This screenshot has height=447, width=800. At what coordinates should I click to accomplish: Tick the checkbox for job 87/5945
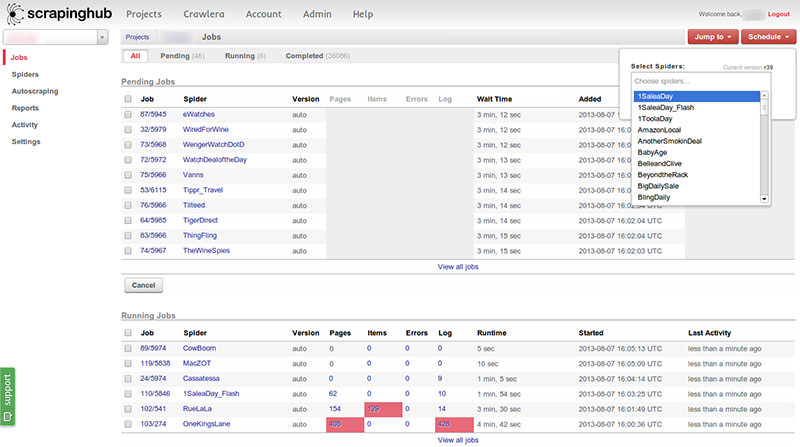pyautogui.click(x=128, y=115)
